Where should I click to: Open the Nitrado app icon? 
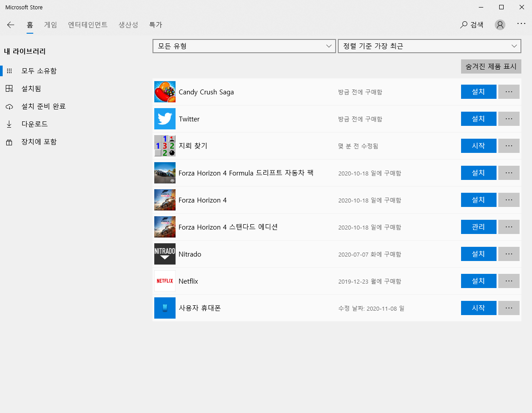point(165,254)
